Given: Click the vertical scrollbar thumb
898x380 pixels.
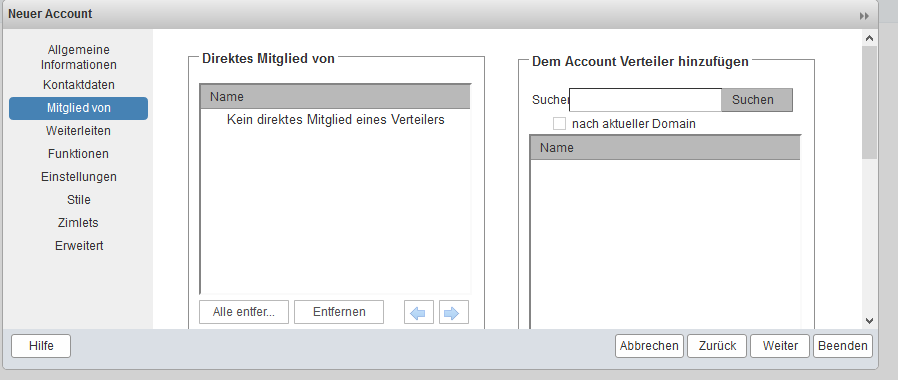Looking at the screenshot, I should [x=869, y=102].
